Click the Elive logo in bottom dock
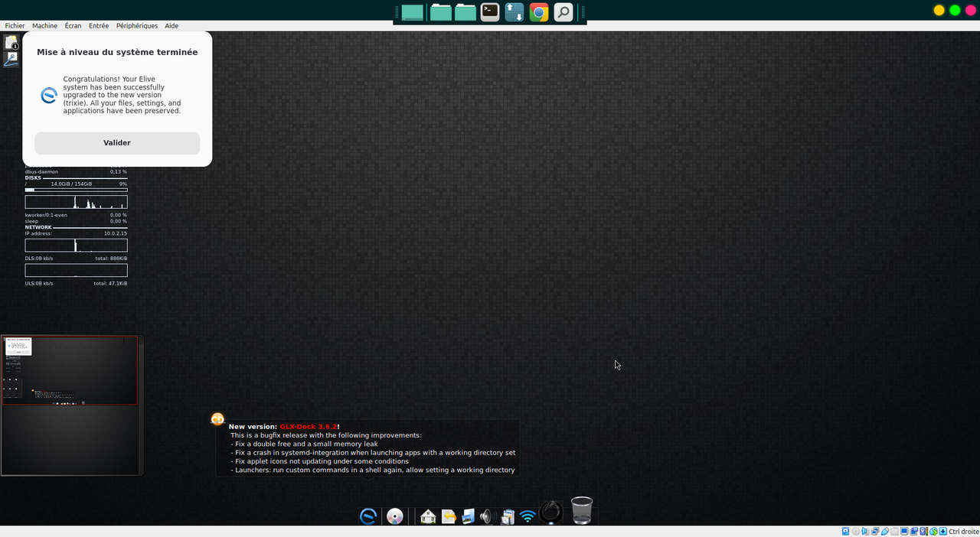Viewport: 980px width, 537px height. (x=368, y=516)
